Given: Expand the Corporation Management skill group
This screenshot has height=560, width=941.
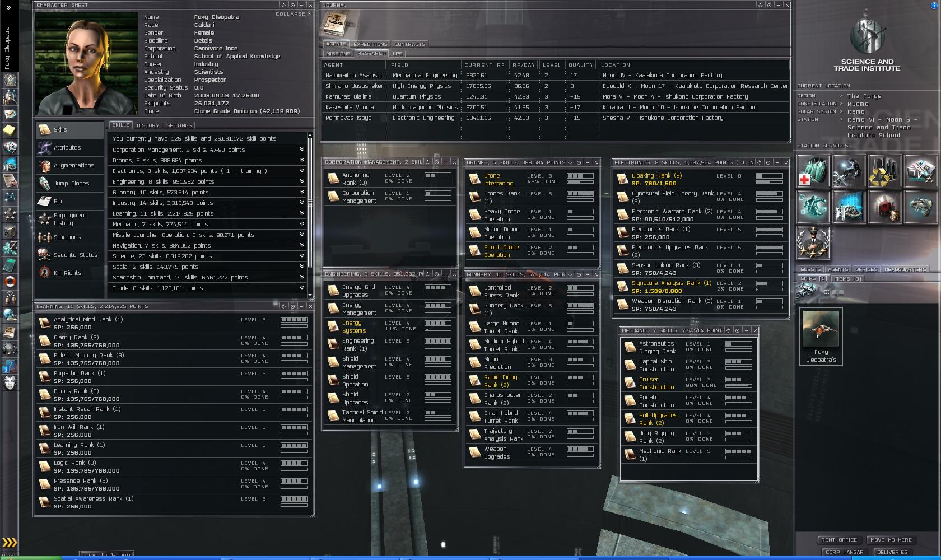Looking at the screenshot, I should (302, 150).
